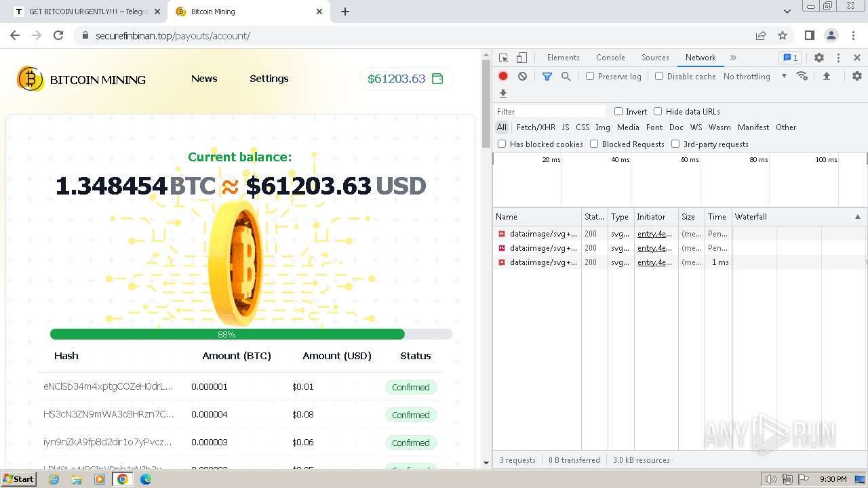Clear the network log

click(522, 77)
